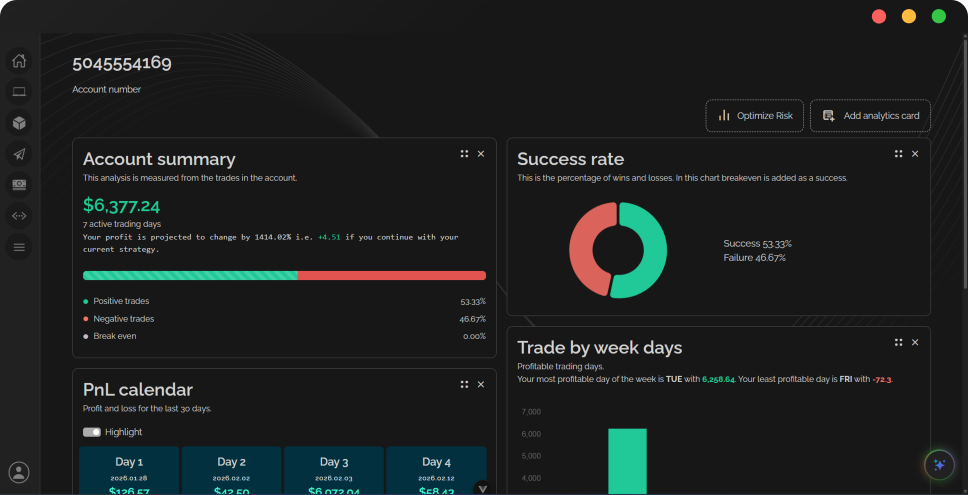
Task: Open the paper plane icon in sidebar
Action: (x=19, y=154)
